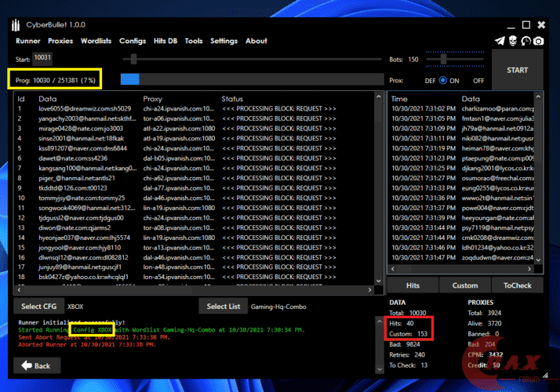Click the runner list scroll-down arrow

pos(379,281)
